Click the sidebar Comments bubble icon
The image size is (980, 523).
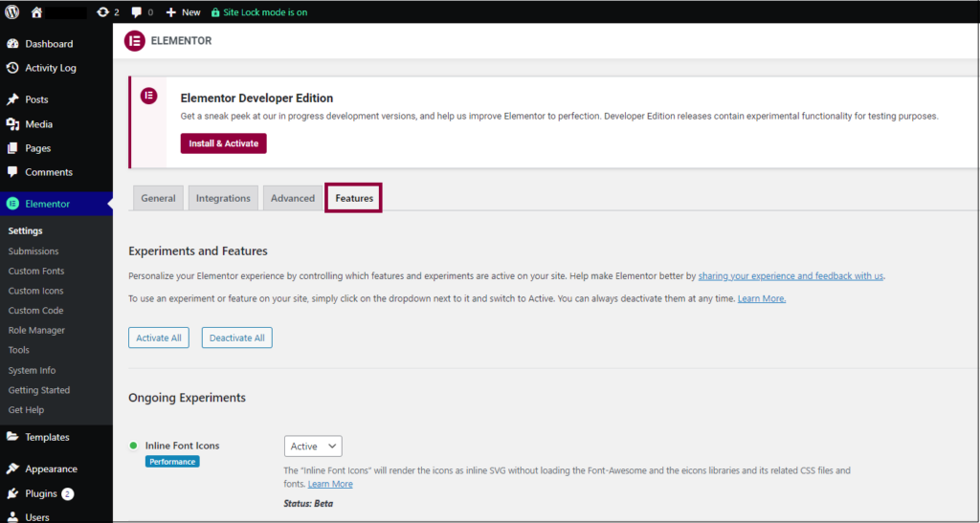click(12, 172)
